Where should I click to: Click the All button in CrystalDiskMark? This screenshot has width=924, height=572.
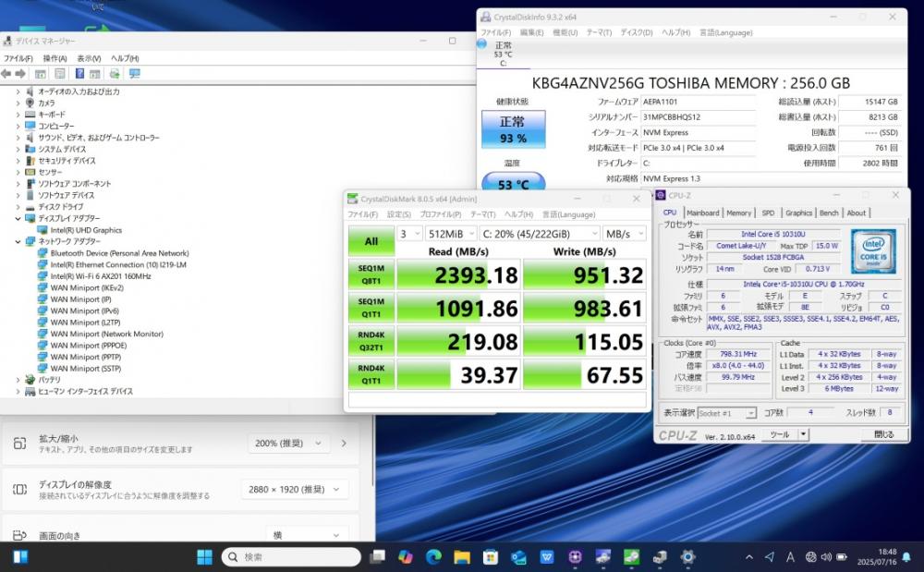tap(371, 241)
